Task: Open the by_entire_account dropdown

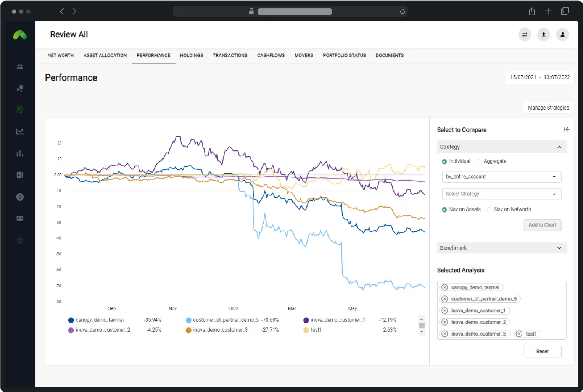Action: click(x=501, y=177)
